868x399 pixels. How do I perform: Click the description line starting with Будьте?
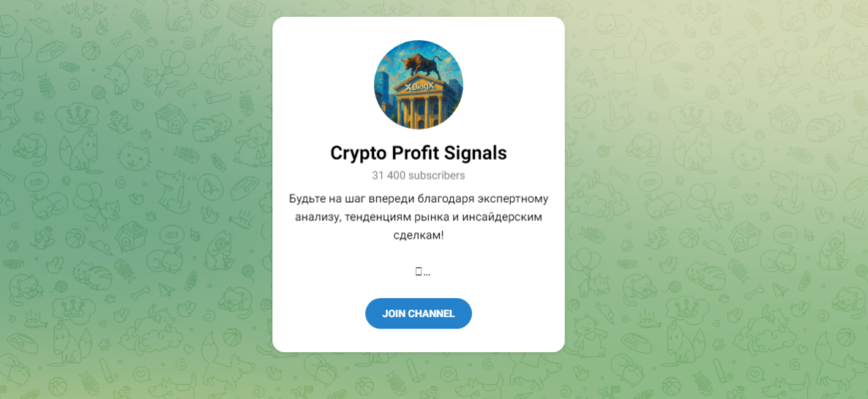coord(418,199)
